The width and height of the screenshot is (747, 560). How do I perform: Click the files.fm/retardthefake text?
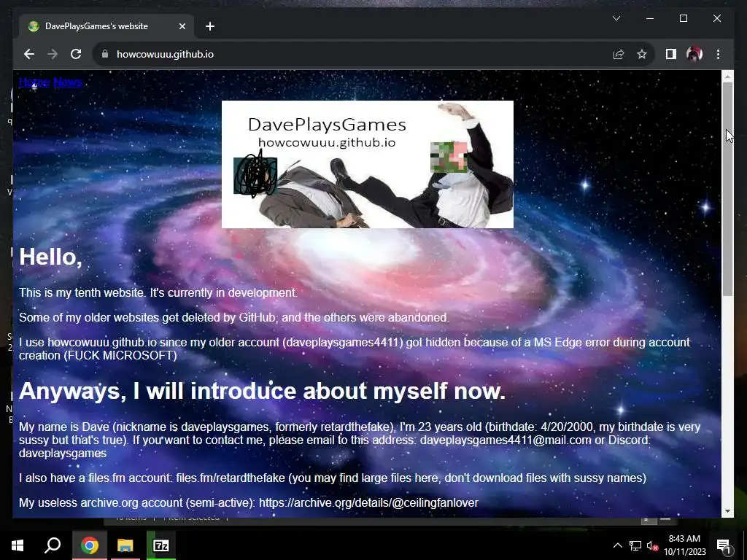point(230,478)
